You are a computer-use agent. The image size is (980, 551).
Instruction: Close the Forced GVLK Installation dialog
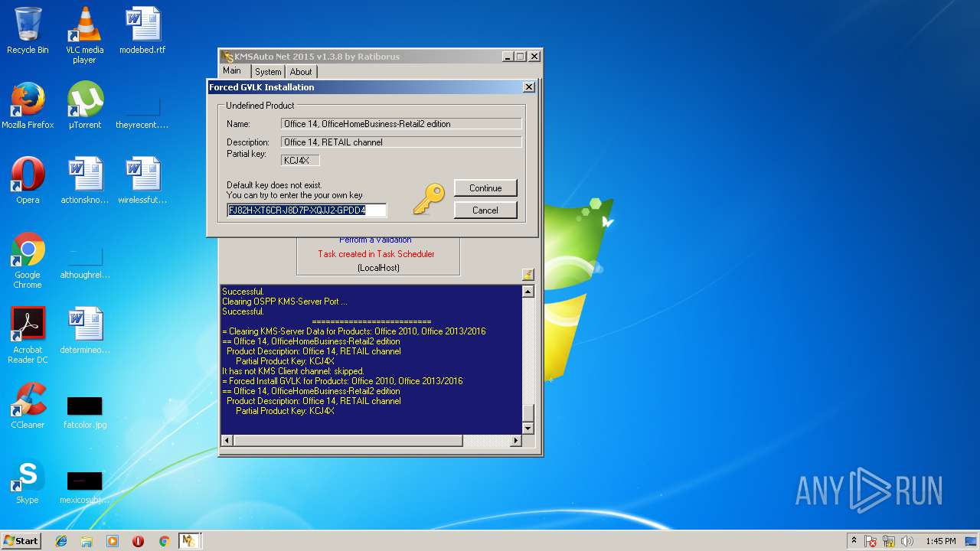528,87
